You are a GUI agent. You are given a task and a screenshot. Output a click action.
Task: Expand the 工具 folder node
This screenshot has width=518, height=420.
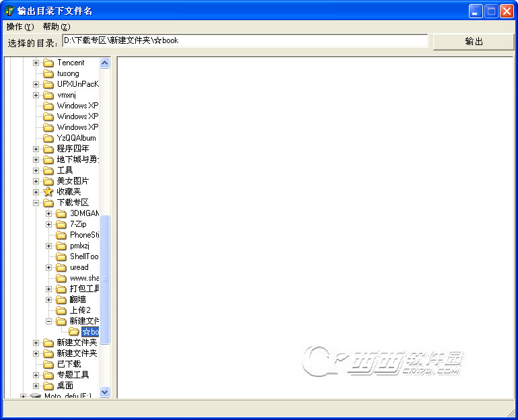36,170
